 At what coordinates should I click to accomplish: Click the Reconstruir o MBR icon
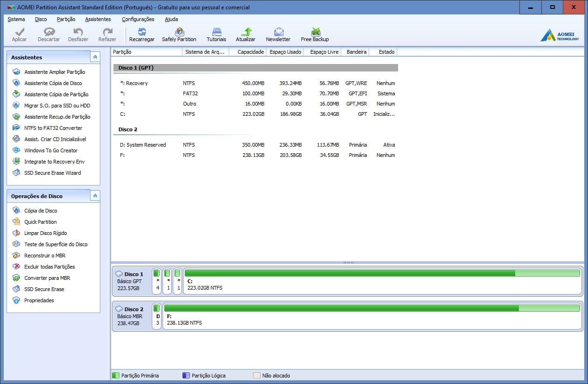16,256
